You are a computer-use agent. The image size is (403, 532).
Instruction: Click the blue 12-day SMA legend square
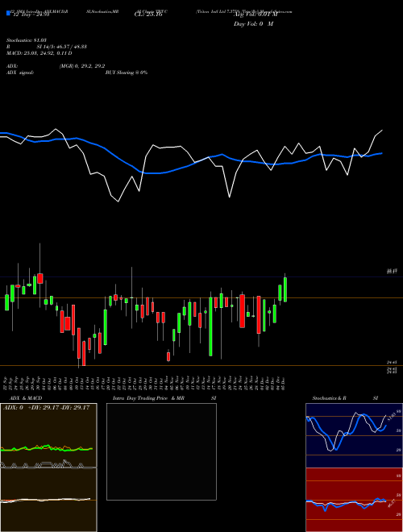pyautogui.click(x=8, y=13)
